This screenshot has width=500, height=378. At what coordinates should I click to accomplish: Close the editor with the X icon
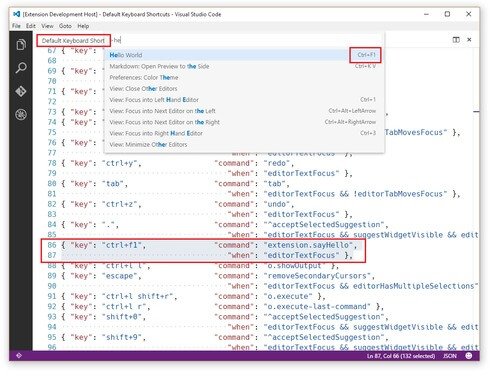(469, 40)
